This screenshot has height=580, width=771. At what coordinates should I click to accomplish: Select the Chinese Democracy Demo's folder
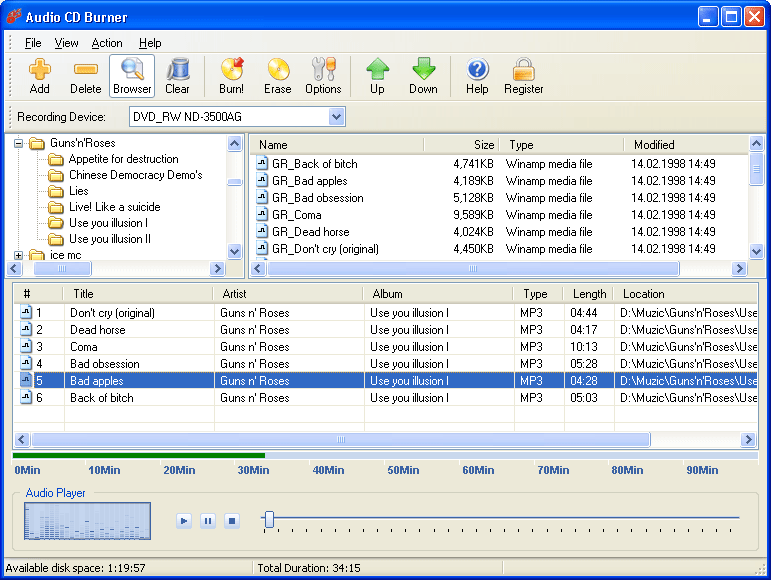135,175
